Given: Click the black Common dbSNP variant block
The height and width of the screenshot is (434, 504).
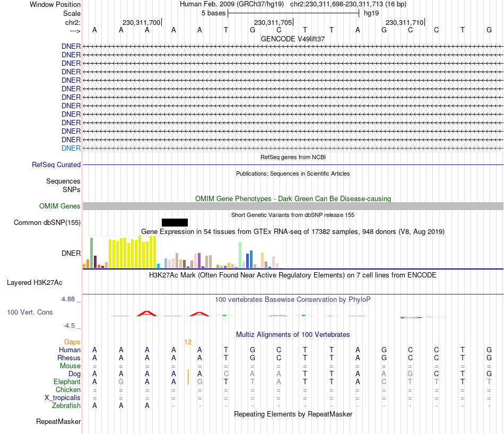Looking at the screenshot, I should pos(175,222).
